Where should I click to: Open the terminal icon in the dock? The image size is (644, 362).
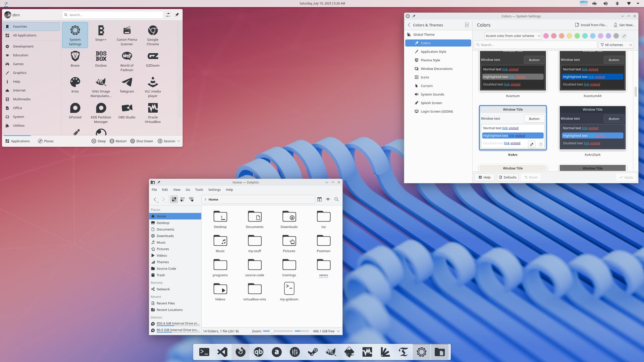click(204, 352)
